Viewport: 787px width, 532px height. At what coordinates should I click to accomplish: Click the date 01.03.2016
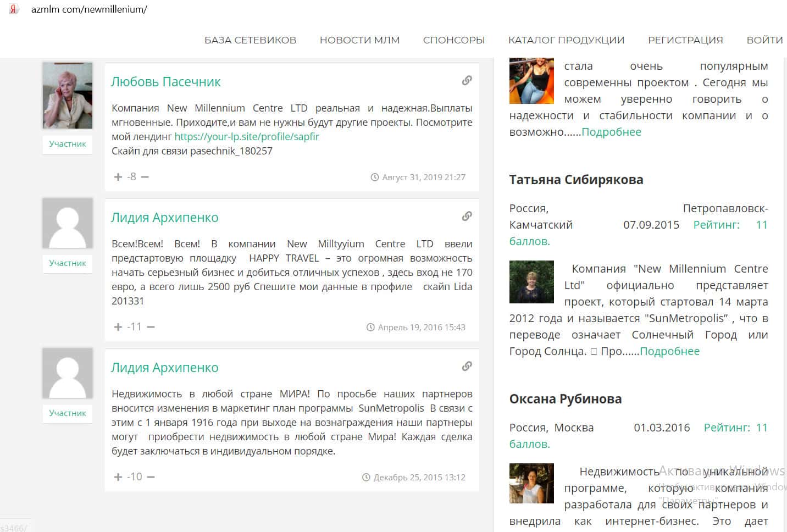[662, 428]
